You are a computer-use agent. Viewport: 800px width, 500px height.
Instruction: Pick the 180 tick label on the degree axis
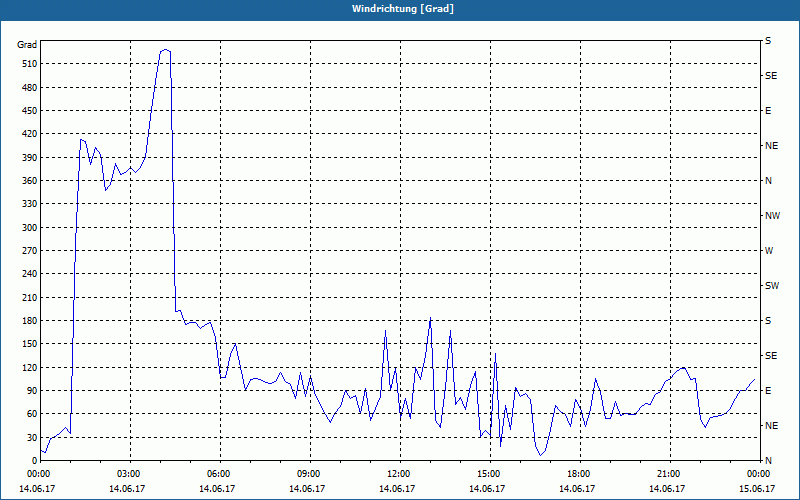pos(29,321)
